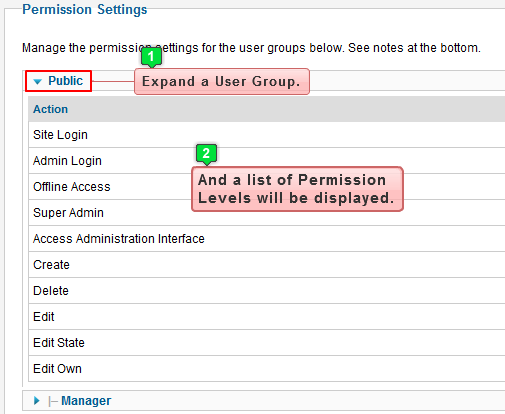Open the Public user group
Image resolution: width=505 pixels, height=414 pixels.
[x=65, y=81]
